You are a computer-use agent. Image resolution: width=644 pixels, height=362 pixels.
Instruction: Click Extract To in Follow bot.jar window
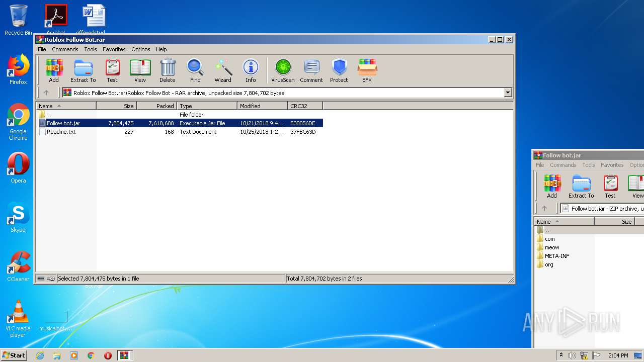click(581, 187)
